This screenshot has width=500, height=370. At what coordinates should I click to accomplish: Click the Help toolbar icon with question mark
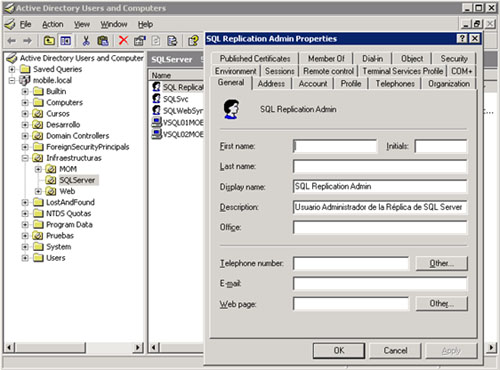pyautogui.click(x=193, y=41)
